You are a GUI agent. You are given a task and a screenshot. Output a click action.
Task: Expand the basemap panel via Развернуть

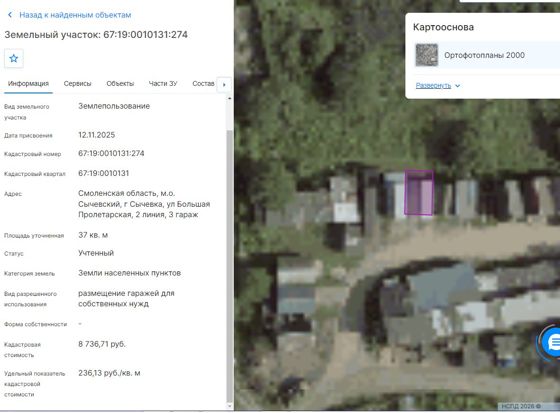click(433, 85)
